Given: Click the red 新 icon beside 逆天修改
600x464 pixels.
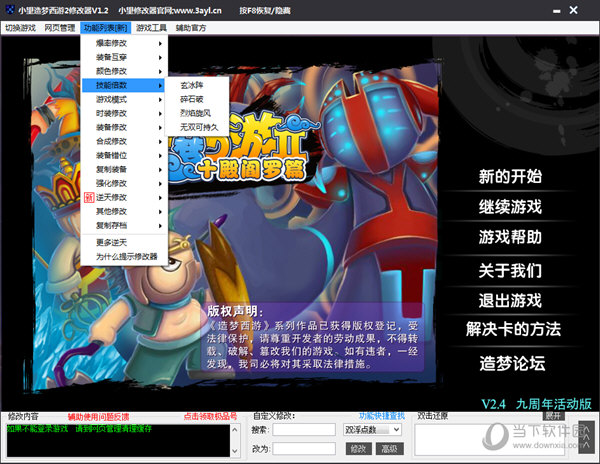Looking at the screenshot, I should [89, 197].
